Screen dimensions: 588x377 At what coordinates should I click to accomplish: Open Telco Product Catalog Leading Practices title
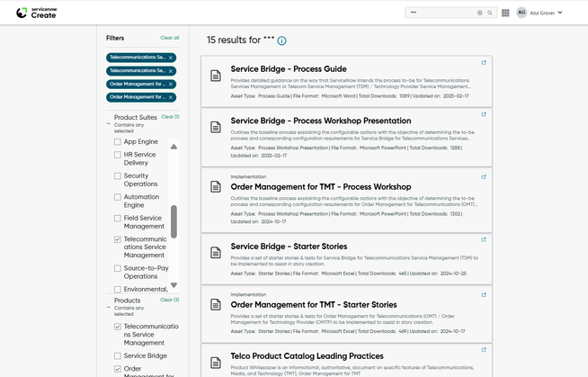[x=307, y=356]
